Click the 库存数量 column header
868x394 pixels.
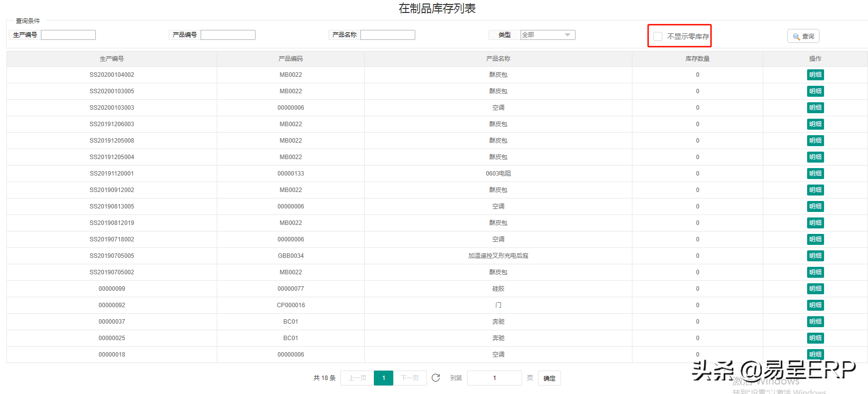pos(697,59)
